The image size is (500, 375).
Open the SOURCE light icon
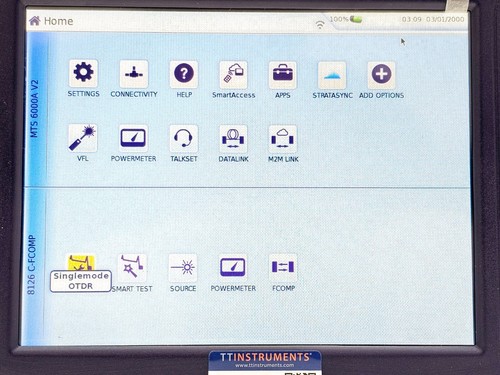[183, 268]
